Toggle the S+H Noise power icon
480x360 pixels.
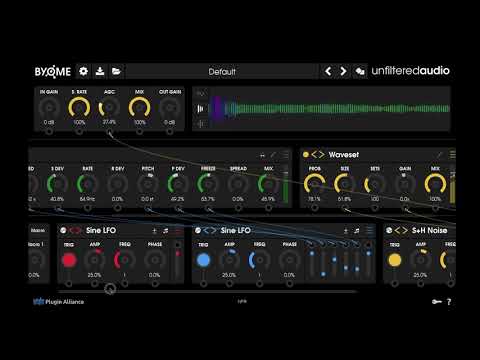(x=389, y=230)
